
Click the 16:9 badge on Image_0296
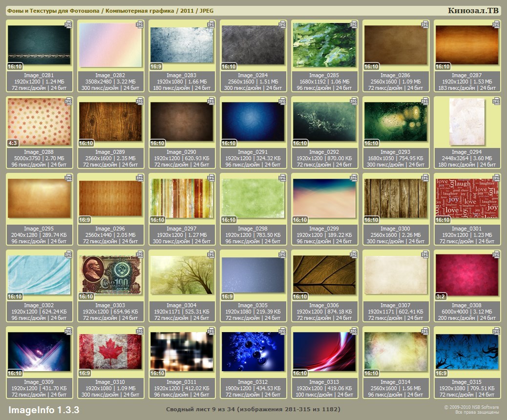click(85, 220)
